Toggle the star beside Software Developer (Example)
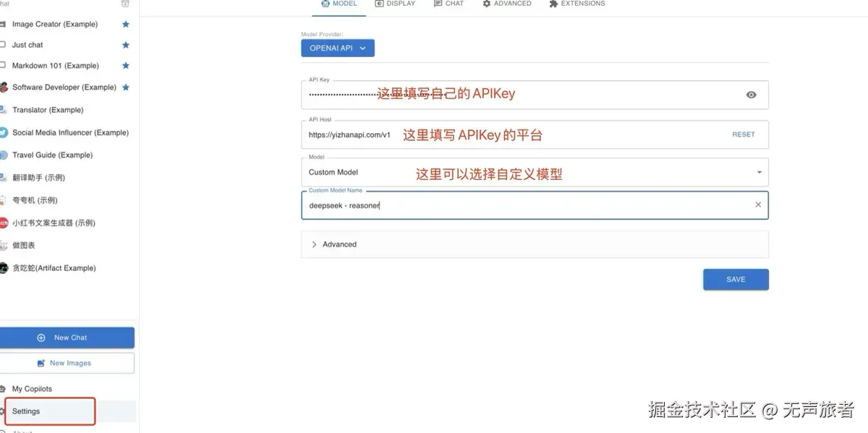The width and height of the screenshot is (868, 433). click(x=126, y=87)
